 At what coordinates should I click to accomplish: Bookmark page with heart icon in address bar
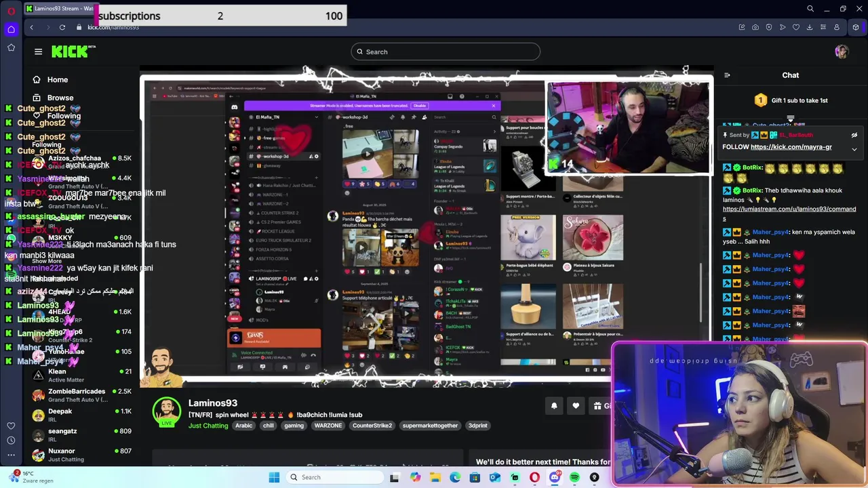(x=796, y=27)
